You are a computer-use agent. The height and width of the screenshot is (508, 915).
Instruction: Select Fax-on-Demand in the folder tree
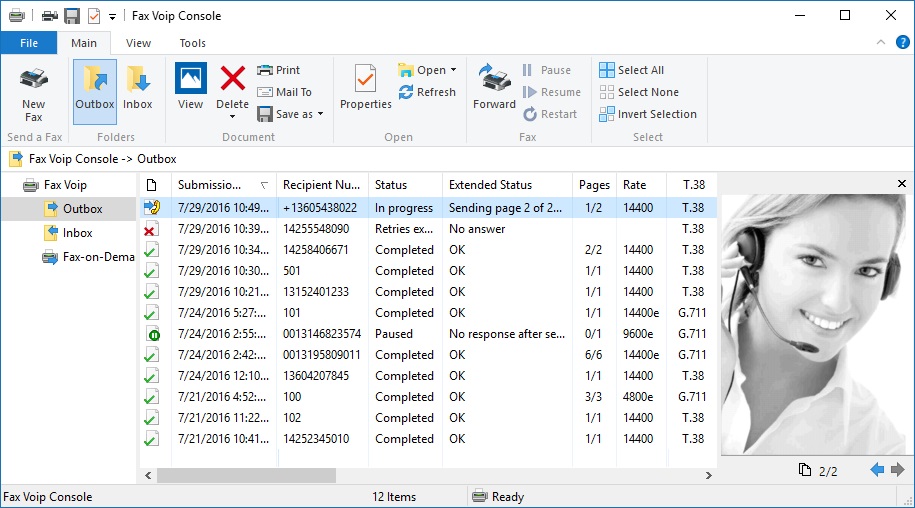[x=89, y=257]
